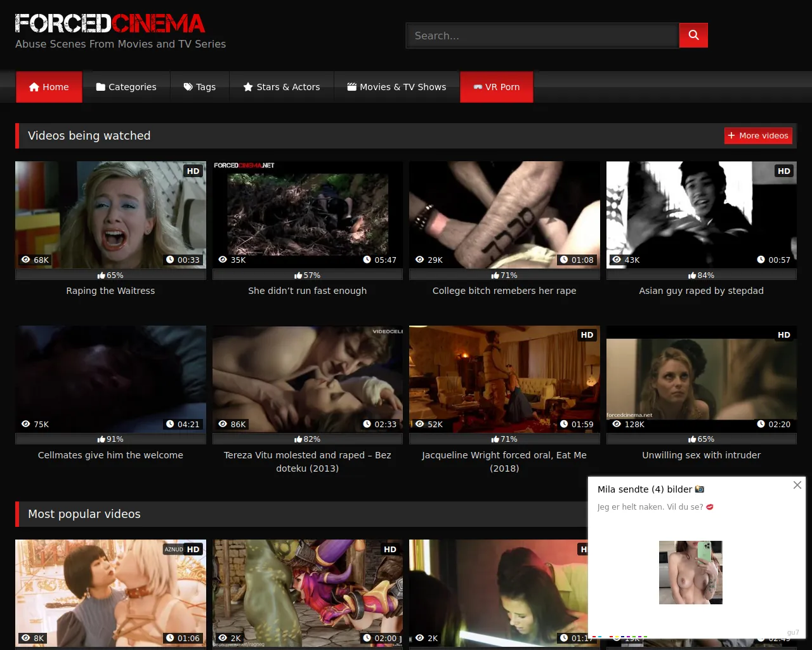Click the star icon beside Stars & Actors

[x=248, y=87]
